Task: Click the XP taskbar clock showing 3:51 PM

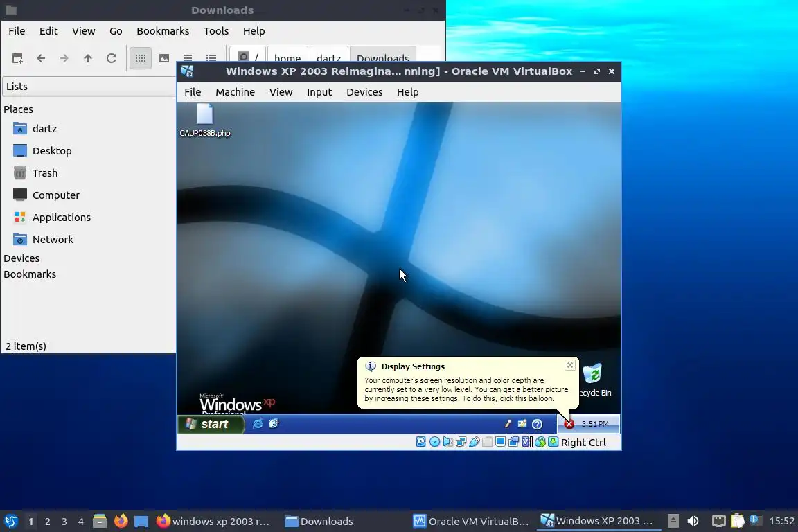Action: pos(595,423)
